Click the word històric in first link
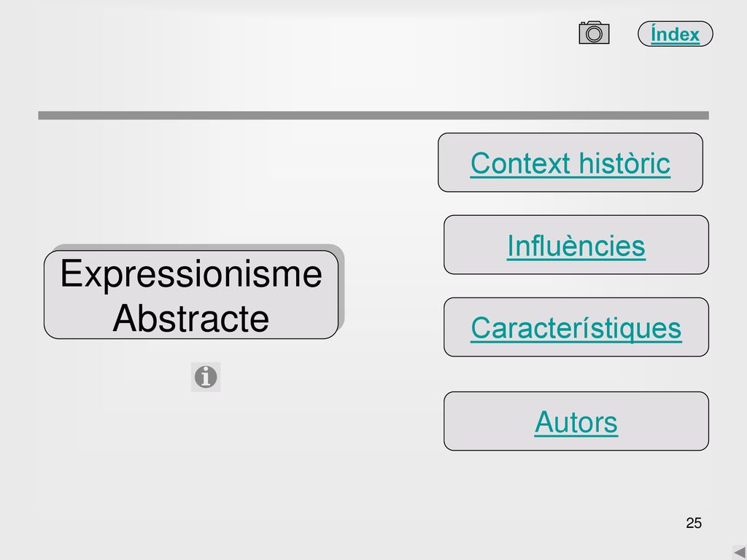747x560 pixels. click(x=624, y=163)
